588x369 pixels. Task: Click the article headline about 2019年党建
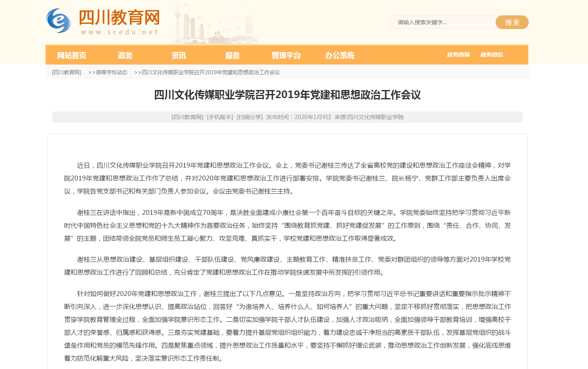coord(287,95)
